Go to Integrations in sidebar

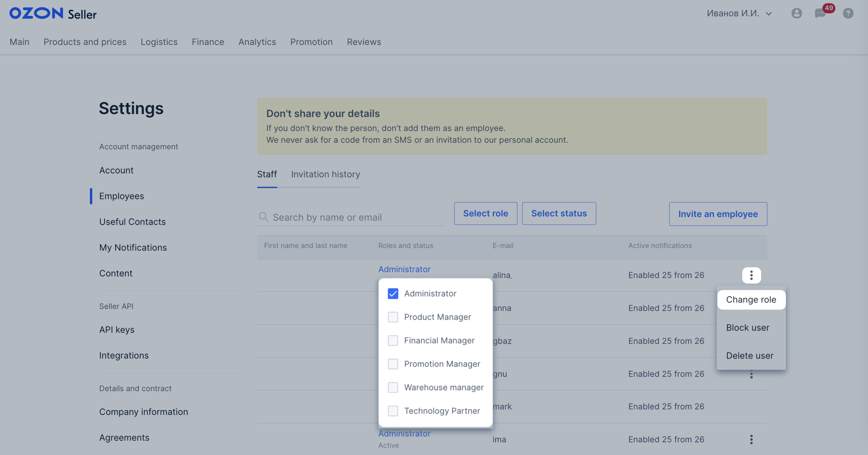pos(124,355)
